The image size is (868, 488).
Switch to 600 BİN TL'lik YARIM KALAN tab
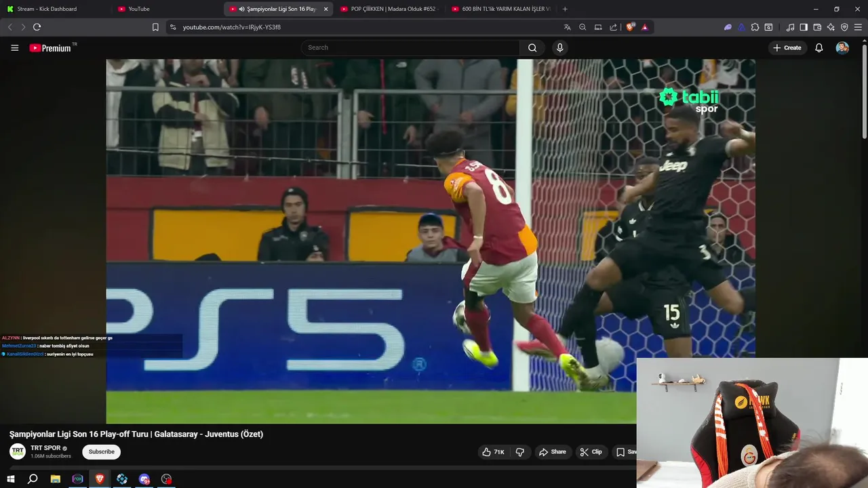tap(500, 9)
